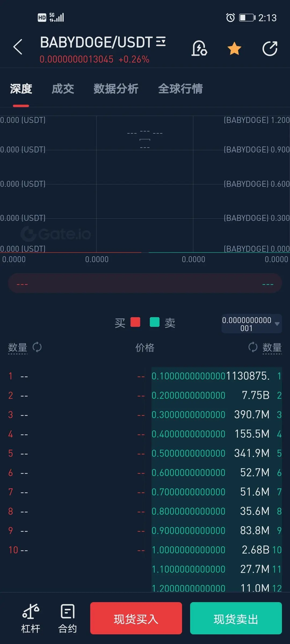Select sell price 1.1000000000000
290x644 pixels.
[x=189, y=569]
